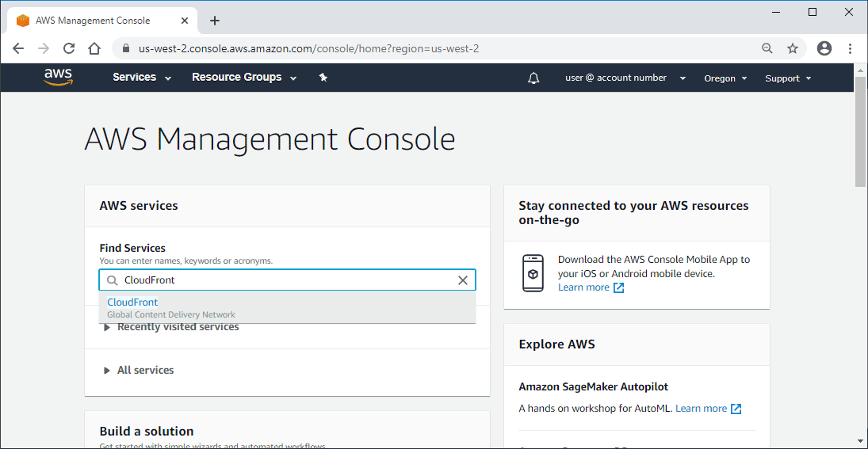Open a new browser tab with plus
Screen dimensions: 868x449
(215, 21)
